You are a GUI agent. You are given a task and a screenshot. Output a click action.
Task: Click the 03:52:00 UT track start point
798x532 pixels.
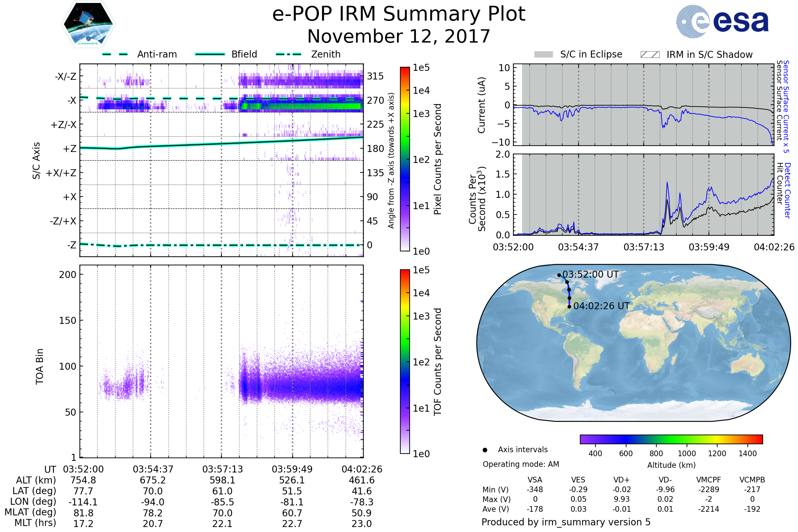[559, 275]
